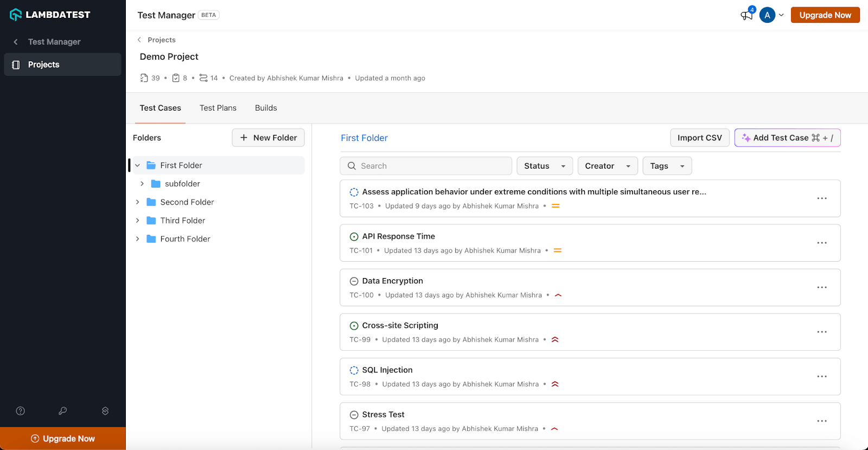Screen dimensions: 868x450
Task: Collapse the First Folder tree node
Action: pos(138,165)
